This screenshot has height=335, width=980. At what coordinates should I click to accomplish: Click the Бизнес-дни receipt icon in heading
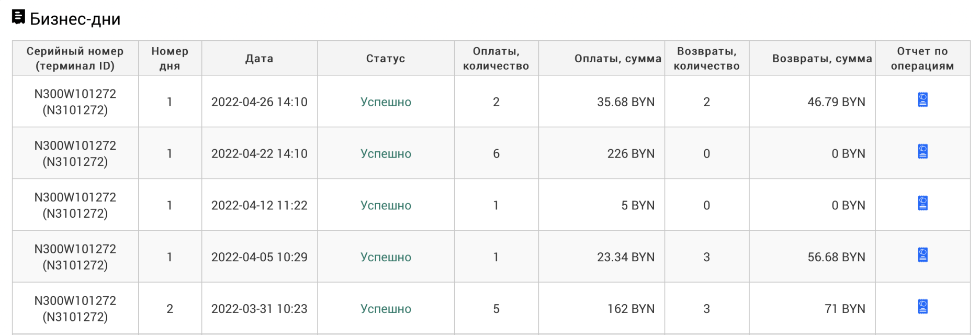(18, 17)
